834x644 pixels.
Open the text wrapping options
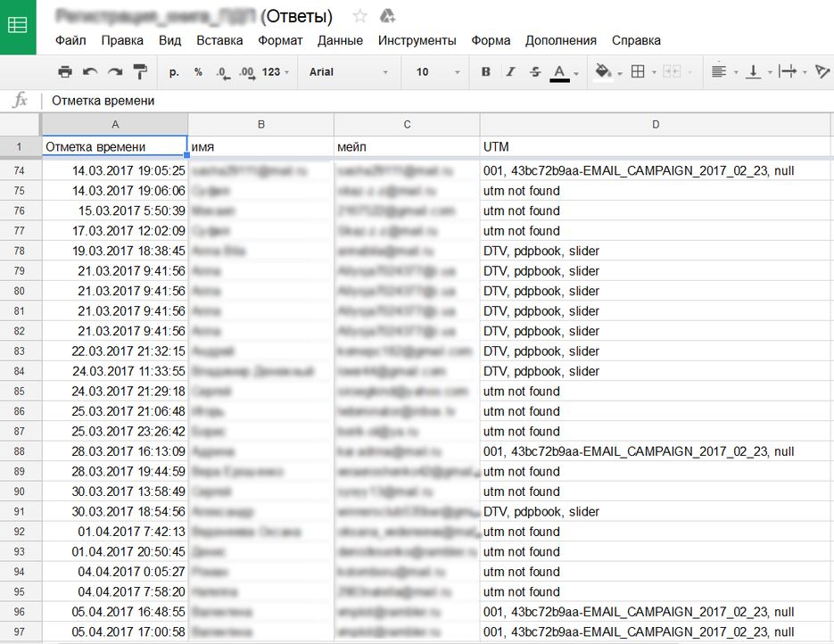[x=788, y=71]
